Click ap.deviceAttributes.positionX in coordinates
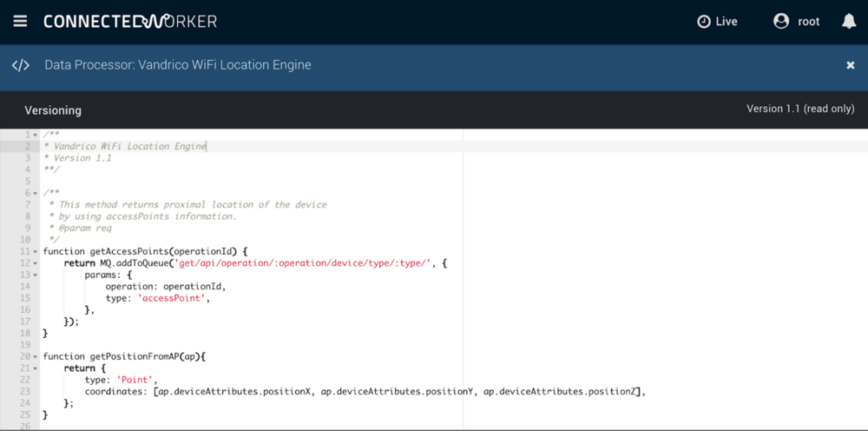This screenshot has width=868, height=431. (236, 392)
